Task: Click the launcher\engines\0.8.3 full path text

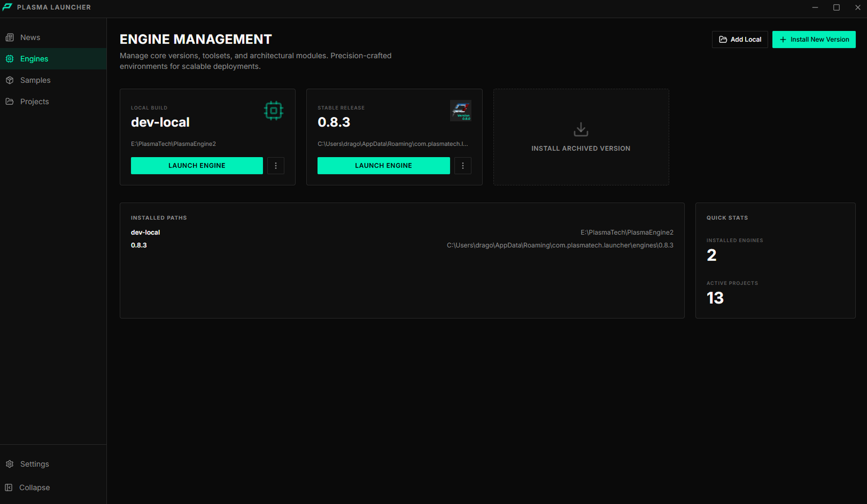Action: [x=560, y=245]
